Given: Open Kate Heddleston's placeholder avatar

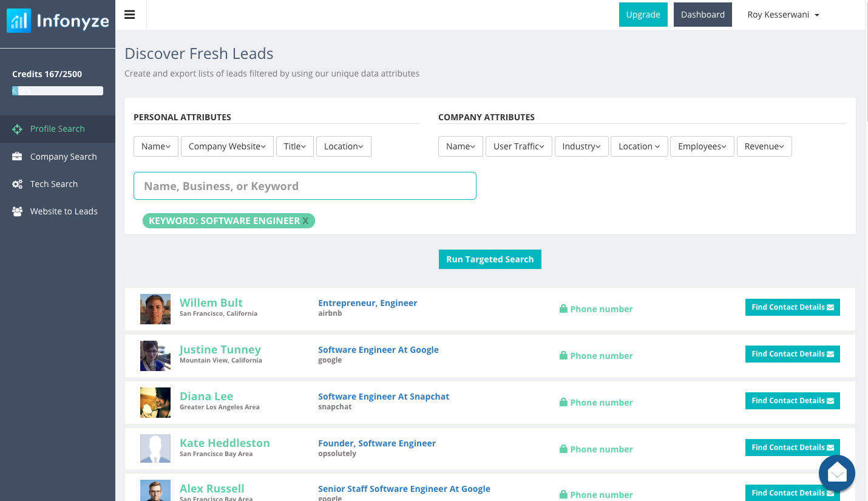Looking at the screenshot, I should [155, 449].
